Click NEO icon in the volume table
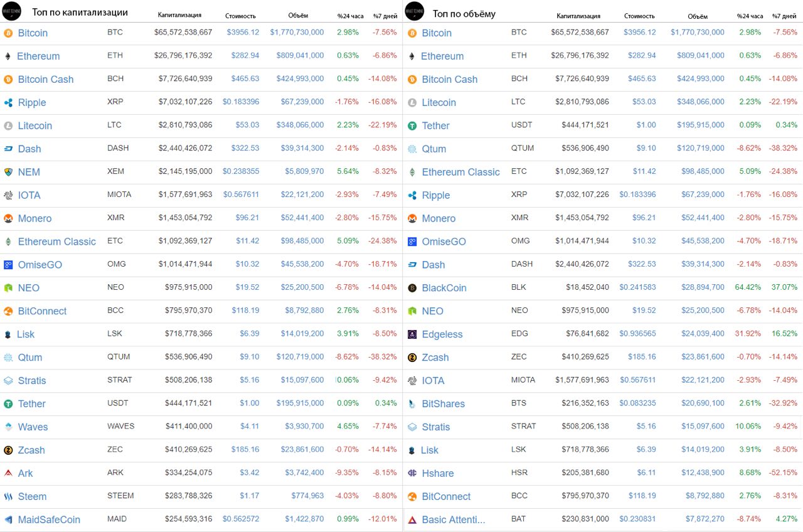The height and width of the screenshot is (532, 803). 412,311
